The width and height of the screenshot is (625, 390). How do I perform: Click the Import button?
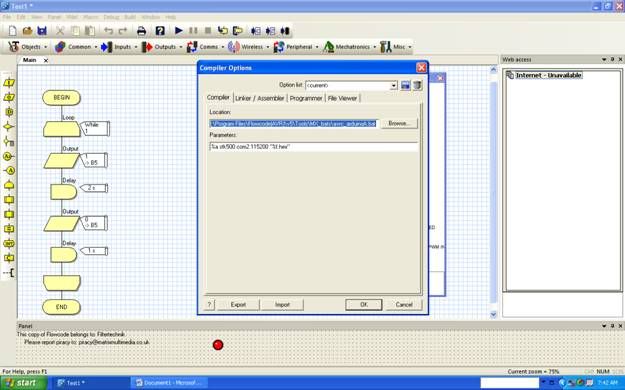282,305
